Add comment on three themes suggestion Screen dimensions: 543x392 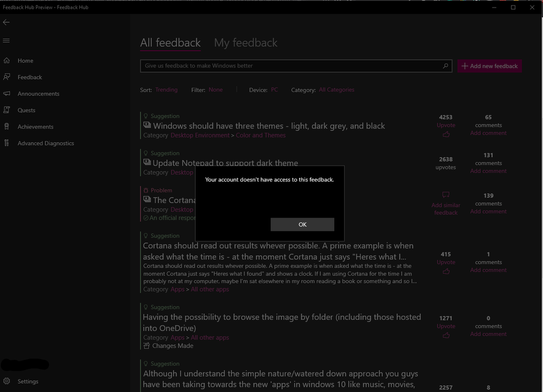click(488, 133)
